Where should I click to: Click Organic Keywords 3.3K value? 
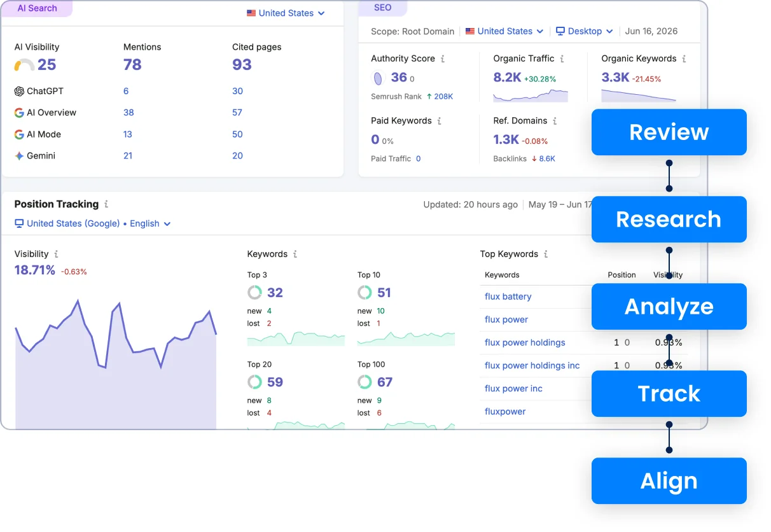coord(615,78)
